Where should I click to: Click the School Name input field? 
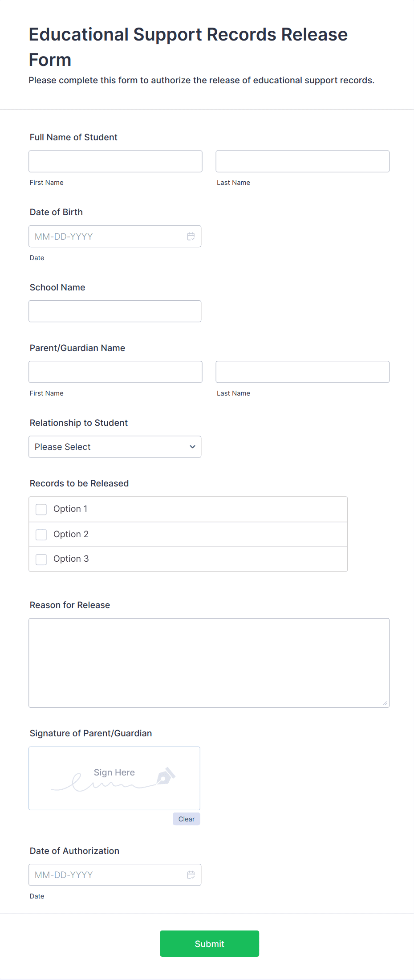[115, 311]
